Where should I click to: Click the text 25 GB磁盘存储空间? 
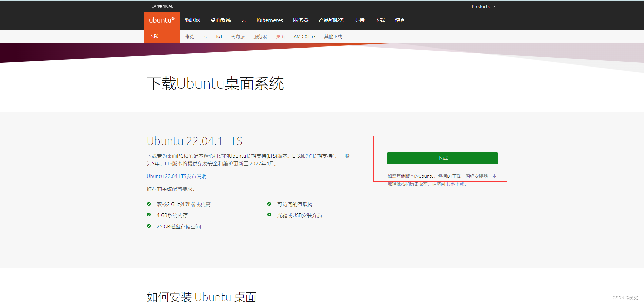point(178,227)
